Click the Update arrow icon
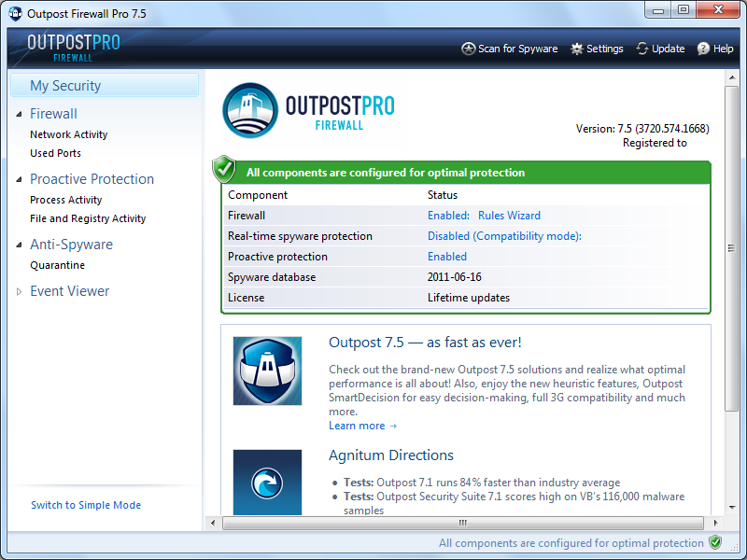This screenshot has width=747, height=560. pyautogui.click(x=642, y=49)
